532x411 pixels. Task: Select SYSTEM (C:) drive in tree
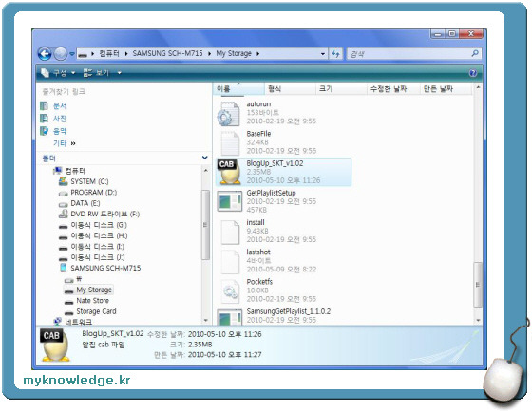tap(89, 181)
